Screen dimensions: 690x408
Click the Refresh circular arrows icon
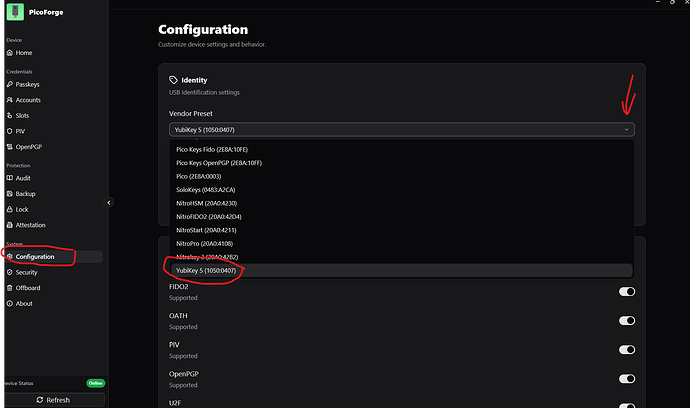pos(40,400)
